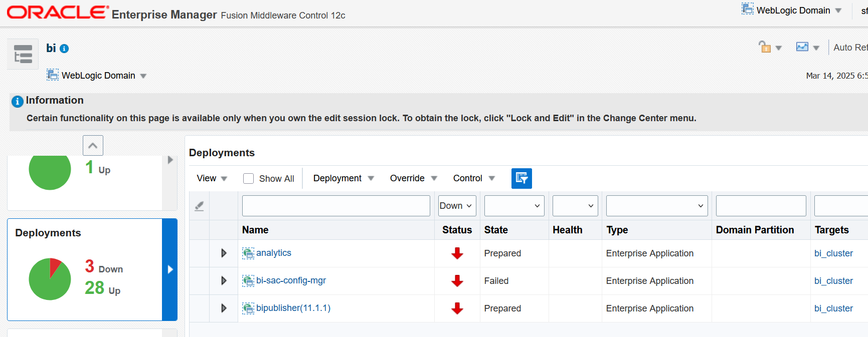Click the Name filter input field
The height and width of the screenshot is (337, 868).
tap(336, 206)
